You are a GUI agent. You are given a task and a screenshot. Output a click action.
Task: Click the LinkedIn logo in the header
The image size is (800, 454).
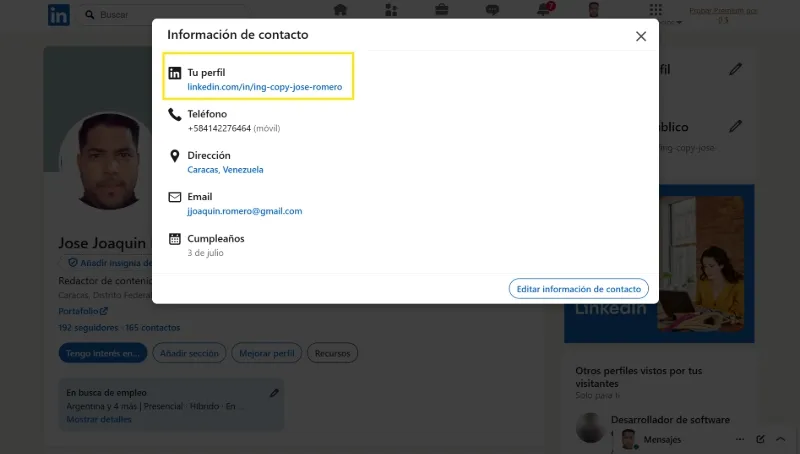[59, 15]
